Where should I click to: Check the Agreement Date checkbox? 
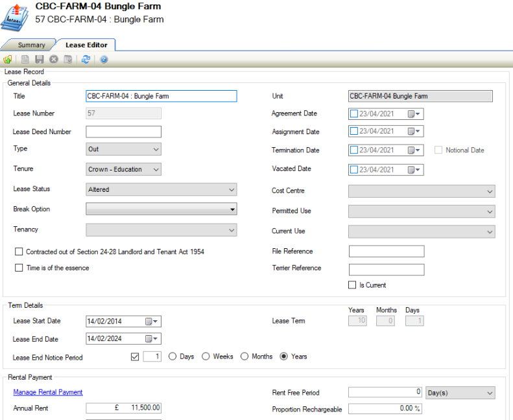[353, 113]
